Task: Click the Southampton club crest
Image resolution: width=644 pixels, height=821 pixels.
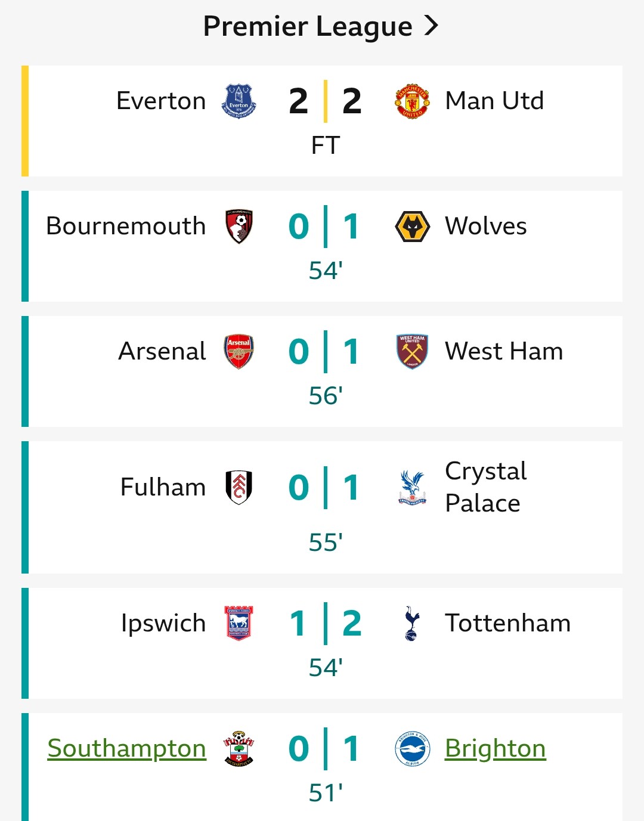Action: [239, 749]
